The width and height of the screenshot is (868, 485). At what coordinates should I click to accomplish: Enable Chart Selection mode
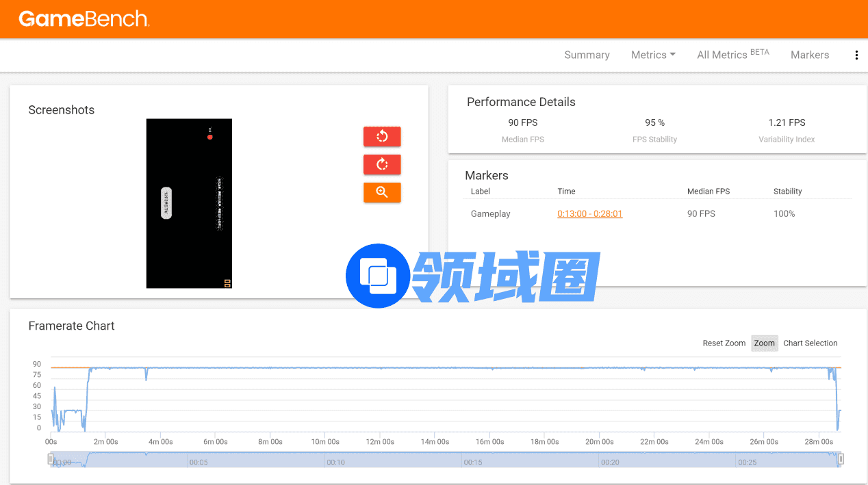[x=810, y=343]
